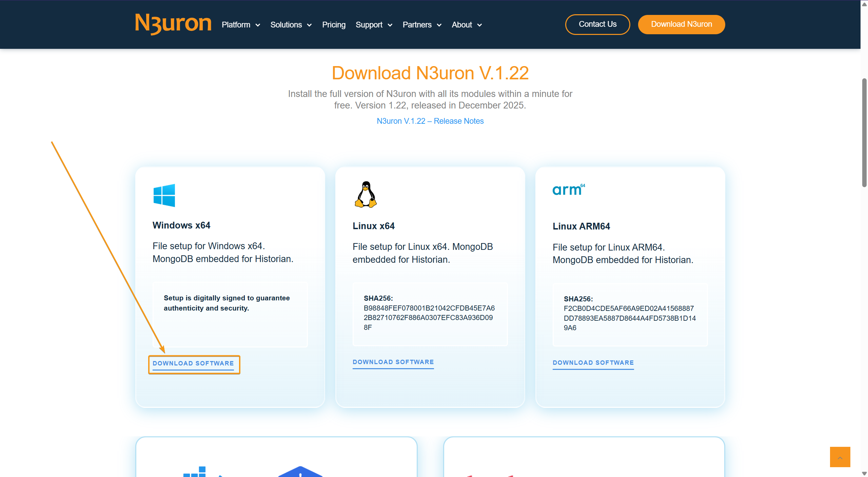Expand the Partners menu chevron
868x477 pixels.
(439, 25)
